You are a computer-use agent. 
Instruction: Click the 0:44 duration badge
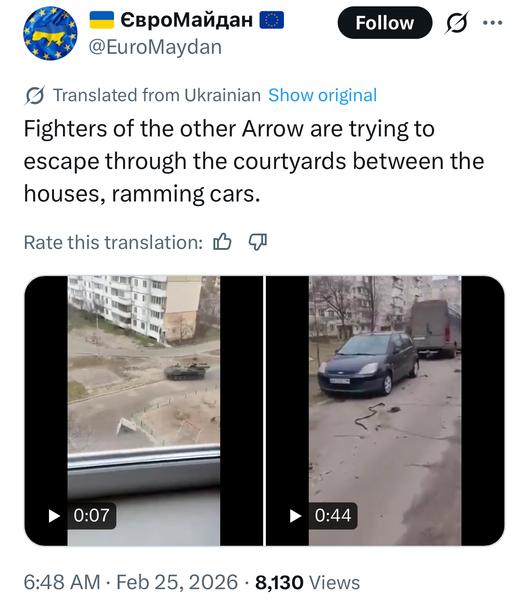[333, 516]
